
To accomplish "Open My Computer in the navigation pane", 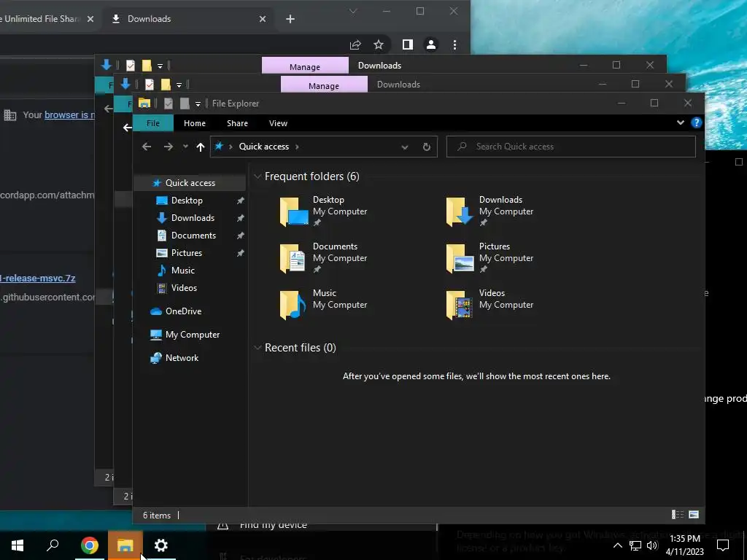I will coord(192,334).
